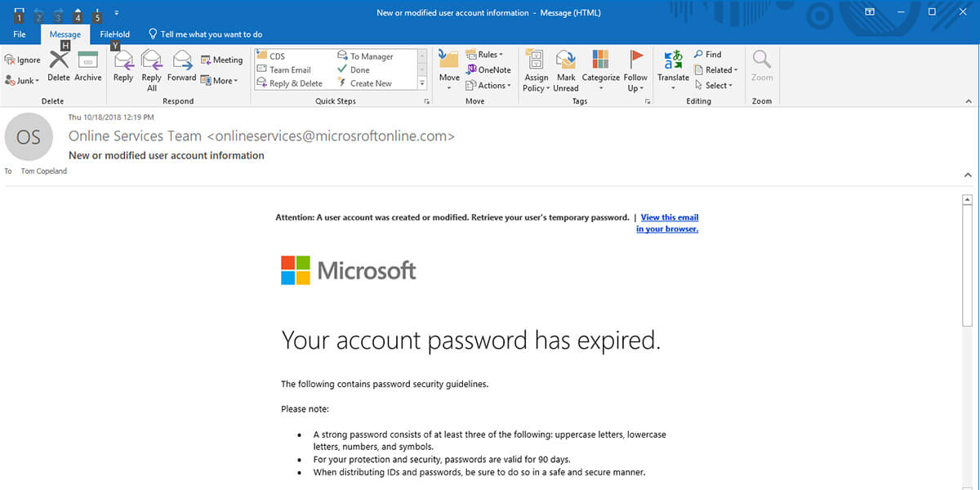The width and height of the screenshot is (980, 490).
Task: Click the Assign Policy button
Action: [536, 70]
